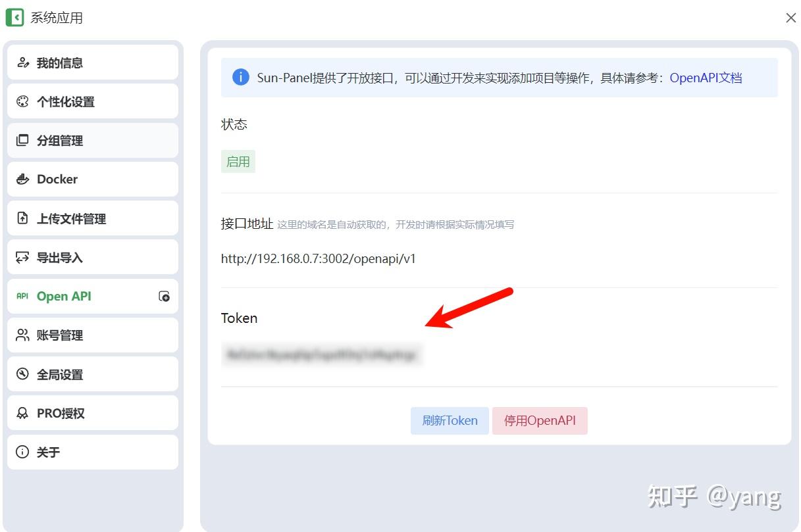Click the 上传文件管理 upload file icon
This screenshot has width=801, height=532.
[23, 218]
